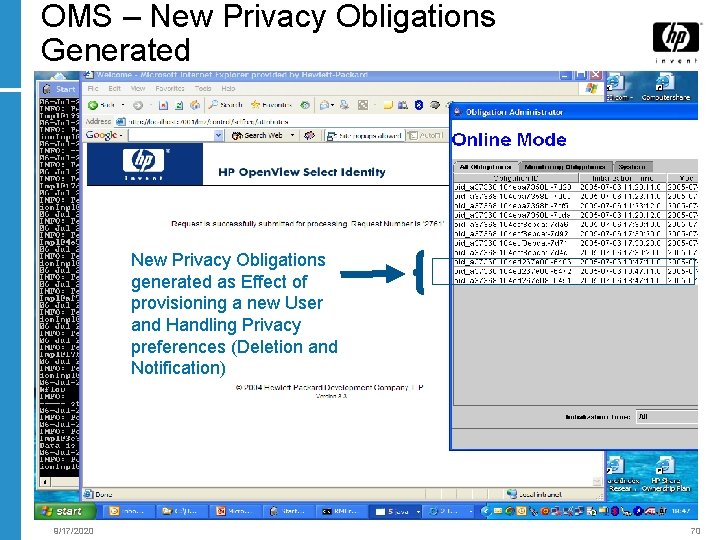Click the Local intranet zone in status bar
720x540 pixels.
(x=535, y=494)
